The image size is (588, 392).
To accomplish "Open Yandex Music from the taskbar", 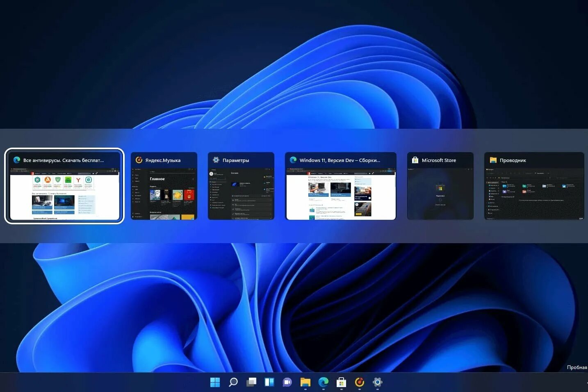I will [359, 382].
